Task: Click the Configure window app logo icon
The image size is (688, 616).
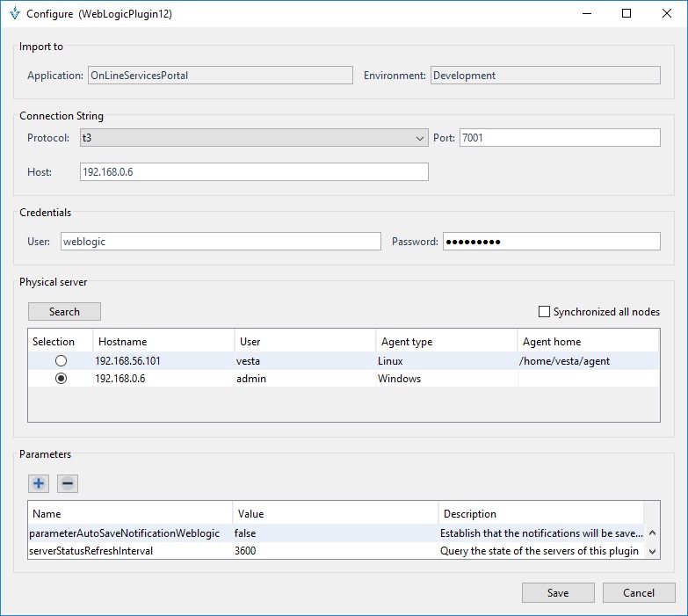Action: click(14, 13)
